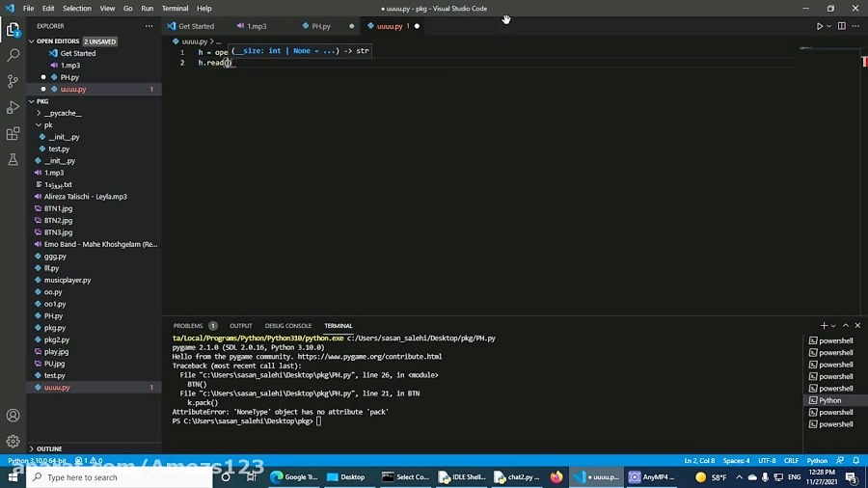Switch to the Get Started tab

(x=196, y=26)
